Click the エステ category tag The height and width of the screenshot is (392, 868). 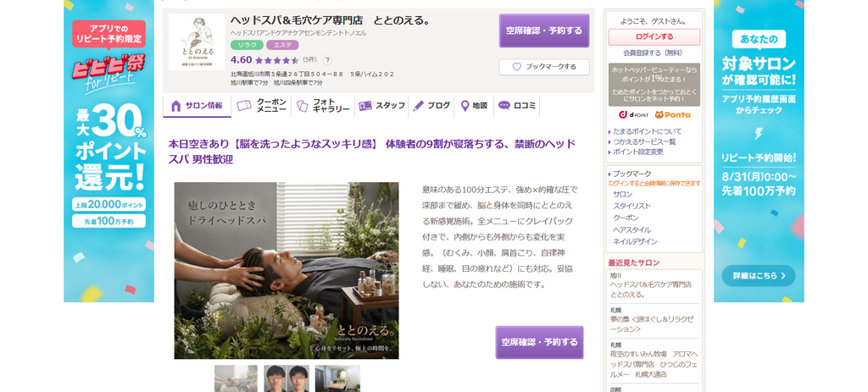coord(282,45)
